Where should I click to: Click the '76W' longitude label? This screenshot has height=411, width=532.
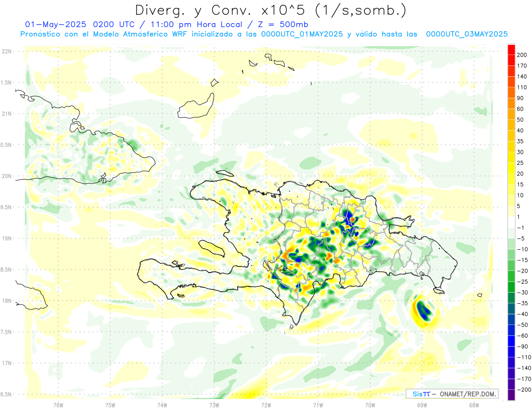[x=58, y=405]
